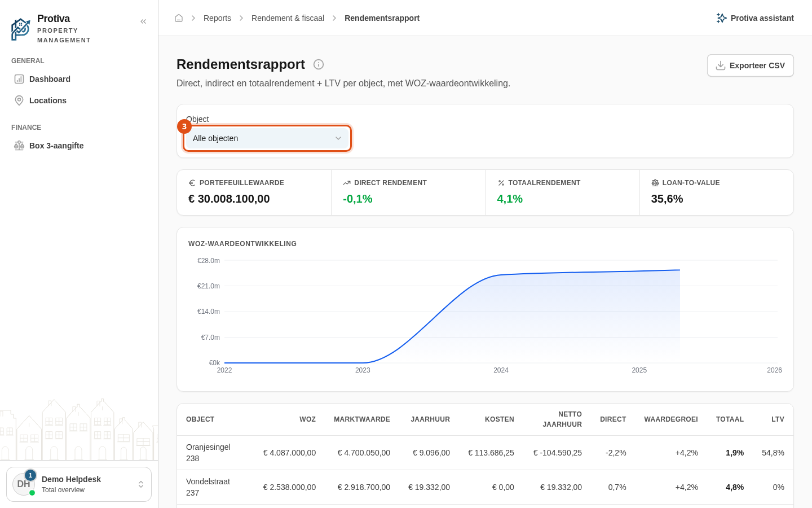The width and height of the screenshot is (812, 508).
Task: Click the Dashboard chart icon
Action: 19,79
